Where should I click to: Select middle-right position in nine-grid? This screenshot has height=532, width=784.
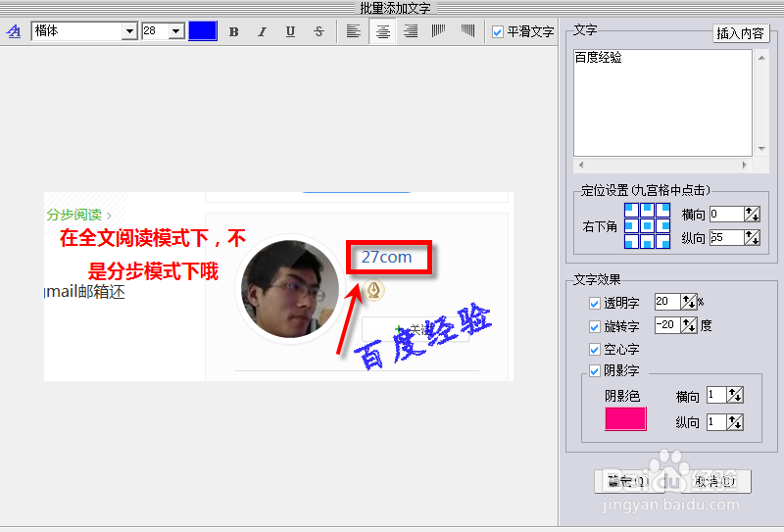[x=663, y=225]
